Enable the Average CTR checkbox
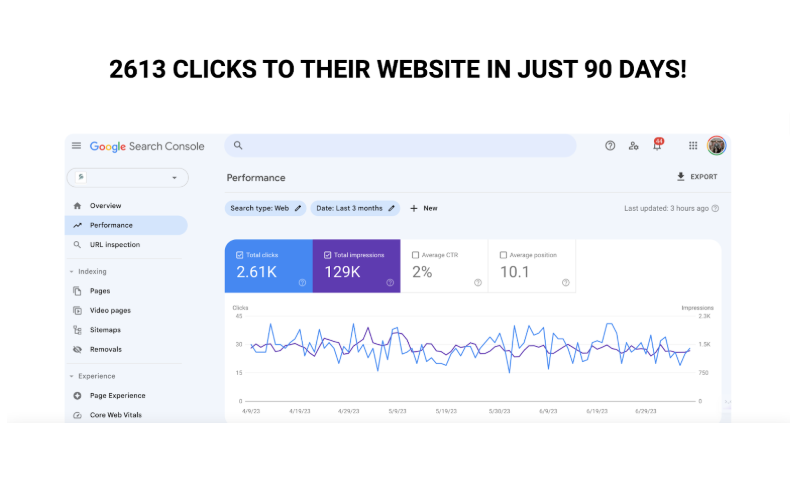The height and width of the screenshot is (497, 790). [x=415, y=255]
